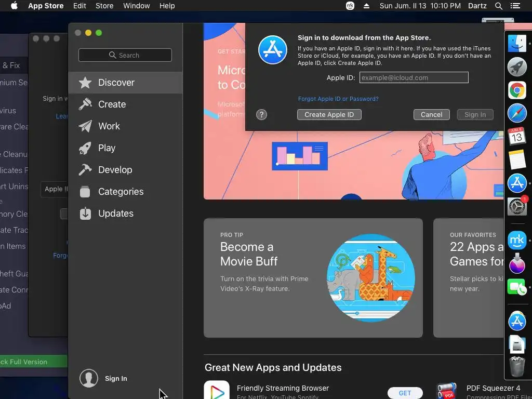Click Cancel in the sign-in dialog
The height and width of the screenshot is (399, 532).
pos(432,115)
